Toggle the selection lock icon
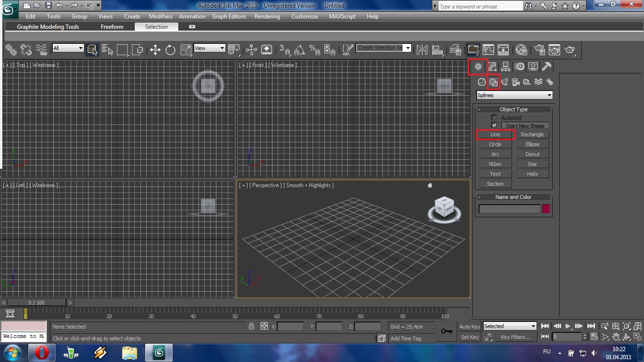This screenshot has height=362, width=644. (x=251, y=326)
